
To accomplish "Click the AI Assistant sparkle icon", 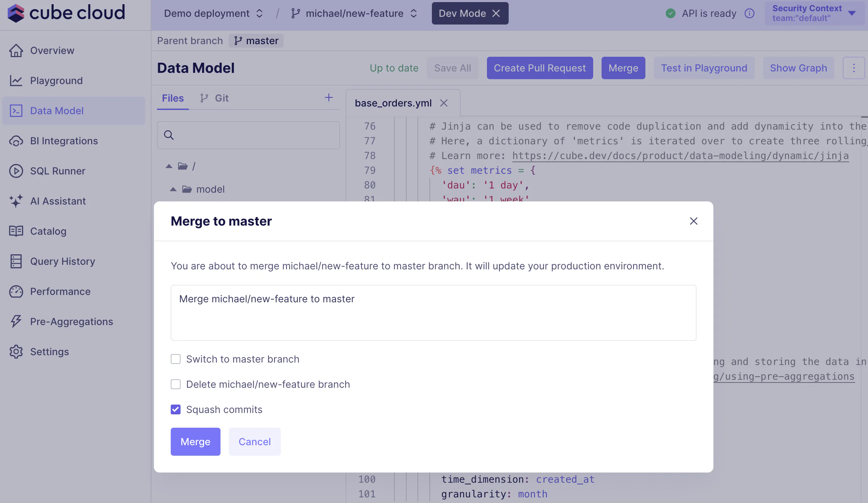I will point(16,201).
